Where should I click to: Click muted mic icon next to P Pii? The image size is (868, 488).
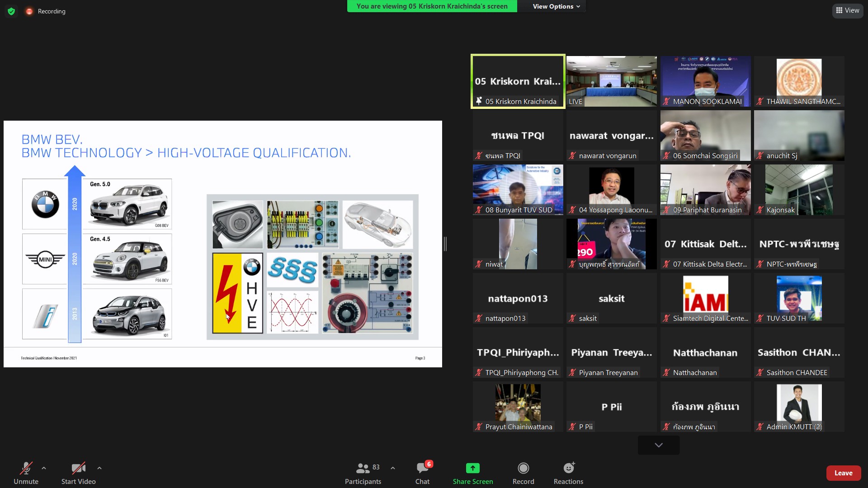click(x=572, y=427)
